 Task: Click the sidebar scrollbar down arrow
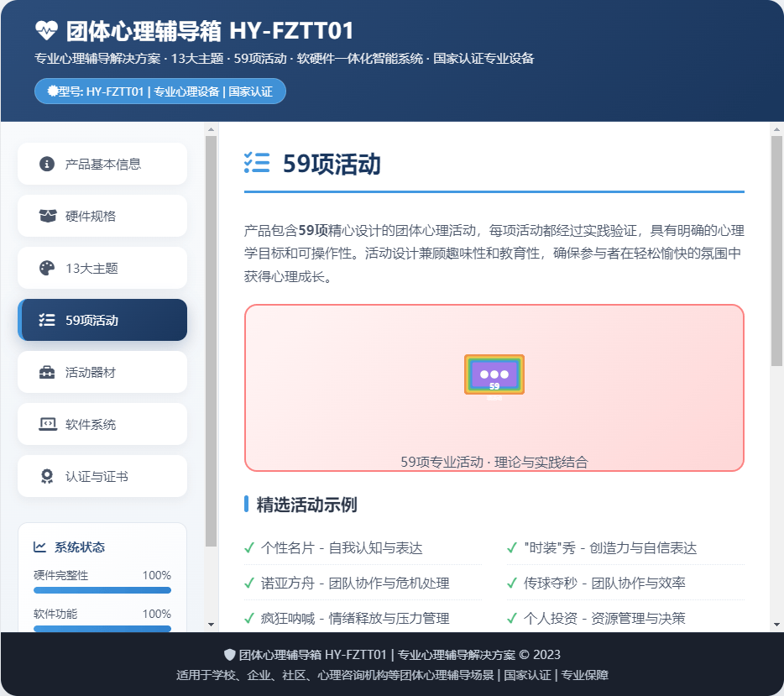point(212,625)
